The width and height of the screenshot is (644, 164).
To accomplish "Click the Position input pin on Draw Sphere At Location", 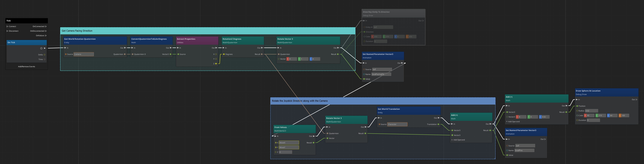I will [577, 106].
